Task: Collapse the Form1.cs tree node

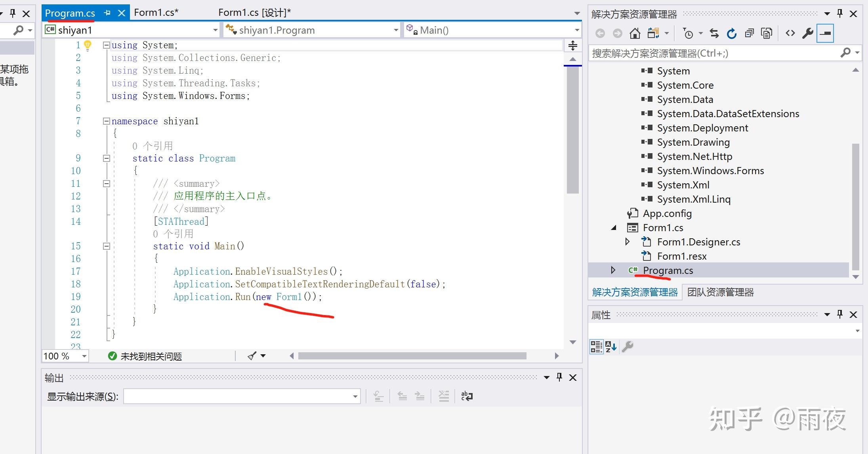Action: tap(614, 228)
